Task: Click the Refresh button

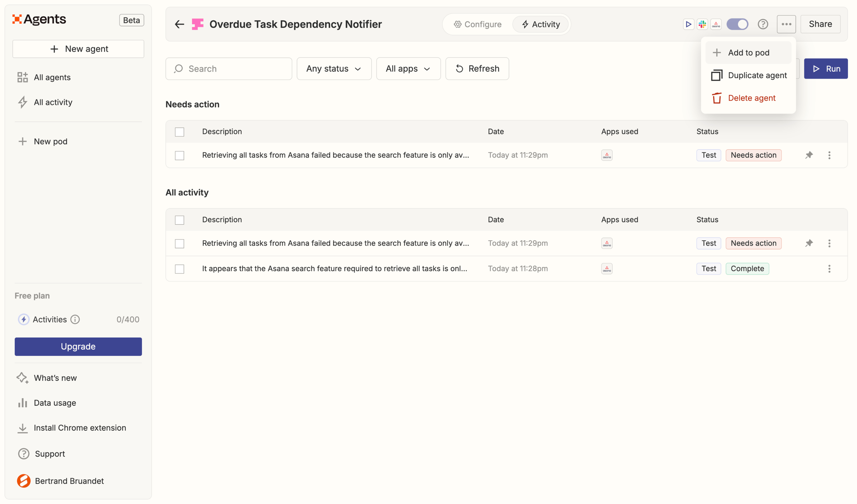Action: [477, 69]
